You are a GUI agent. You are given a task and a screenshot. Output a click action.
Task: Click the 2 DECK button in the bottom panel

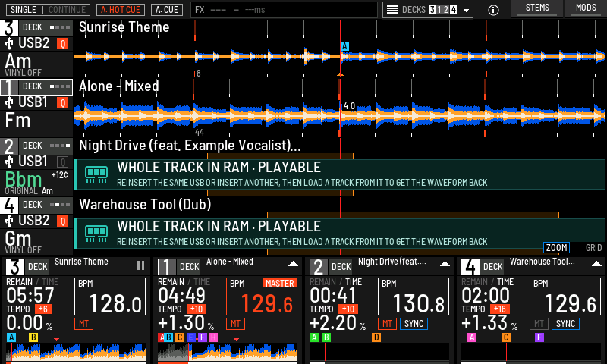[331, 267]
